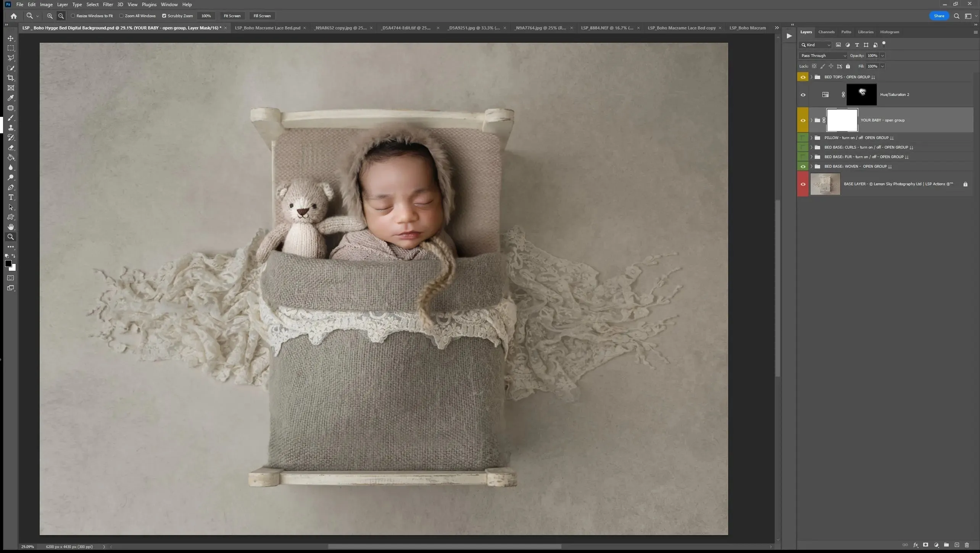Enable Resize Windows to Fit checkbox
Screen dimensions: 980x553
point(73,16)
